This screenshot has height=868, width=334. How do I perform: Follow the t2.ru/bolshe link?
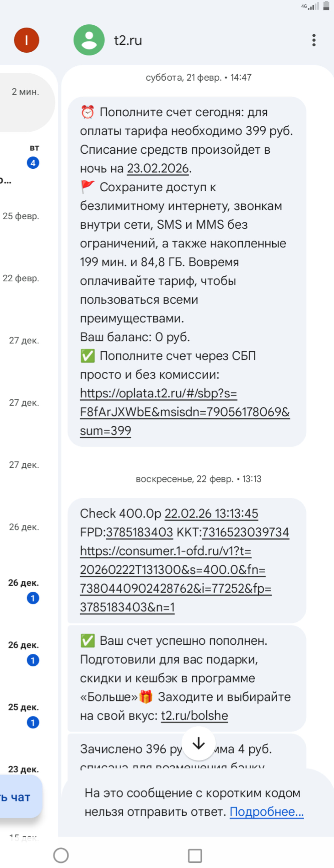click(195, 715)
